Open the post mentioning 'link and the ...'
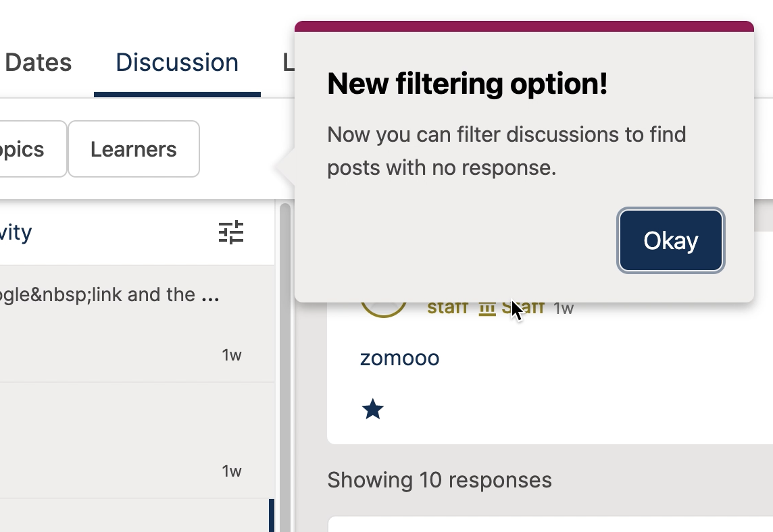 pos(108,295)
